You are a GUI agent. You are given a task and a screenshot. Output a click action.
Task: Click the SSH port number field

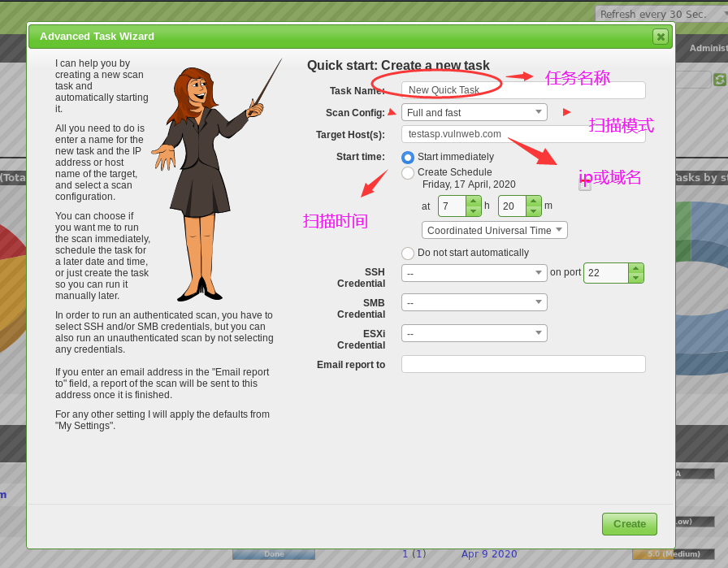pyautogui.click(x=606, y=273)
